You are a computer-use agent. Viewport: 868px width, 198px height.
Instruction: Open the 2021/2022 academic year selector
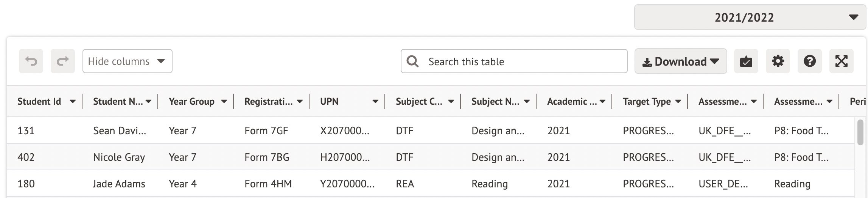(750, 17)
